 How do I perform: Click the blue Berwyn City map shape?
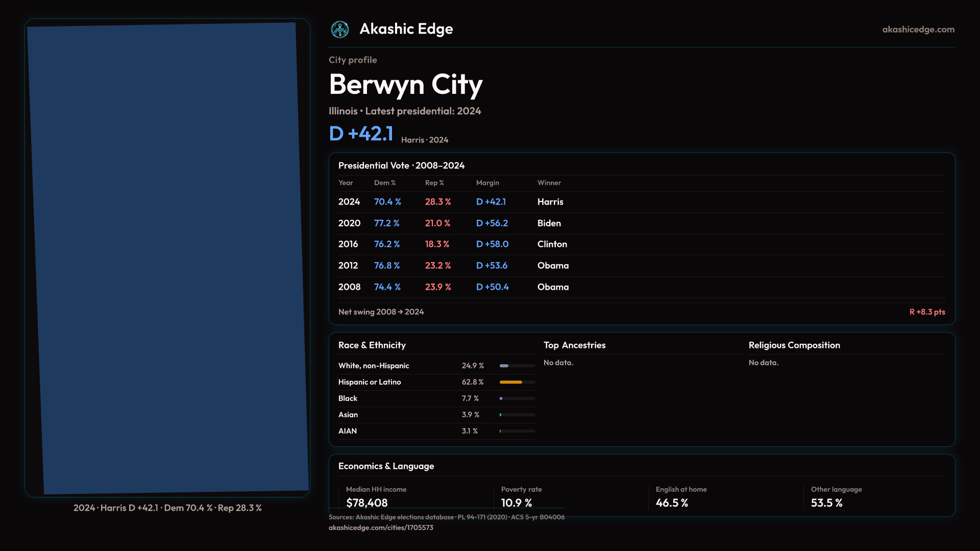click(168, 258)
